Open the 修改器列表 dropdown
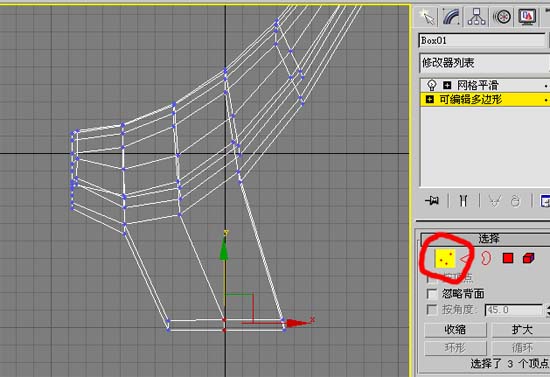This screenshot has height=377, width=550. tap(484, 63)
